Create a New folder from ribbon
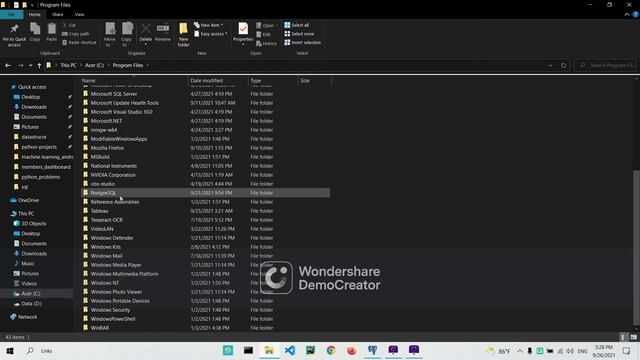640x360 pixels. pos(183,35)
